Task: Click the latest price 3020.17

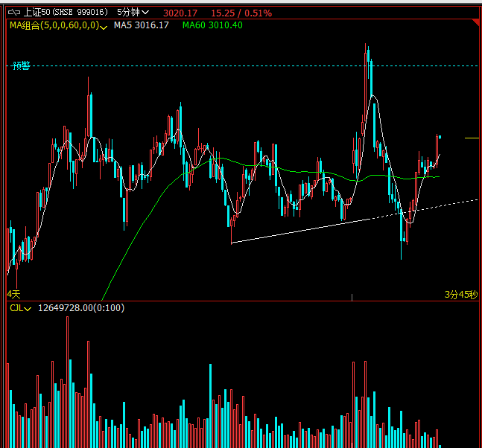Action: [180, 13]
